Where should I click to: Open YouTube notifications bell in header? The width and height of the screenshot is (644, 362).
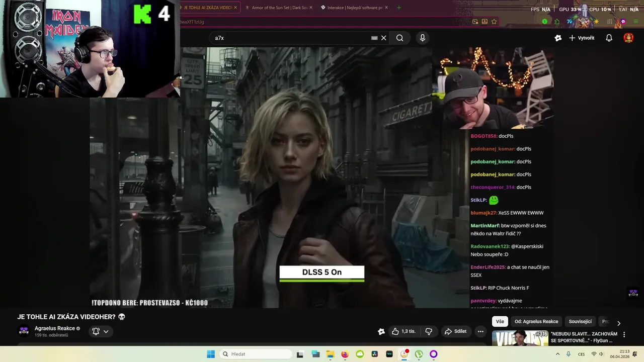coord(609,38)
